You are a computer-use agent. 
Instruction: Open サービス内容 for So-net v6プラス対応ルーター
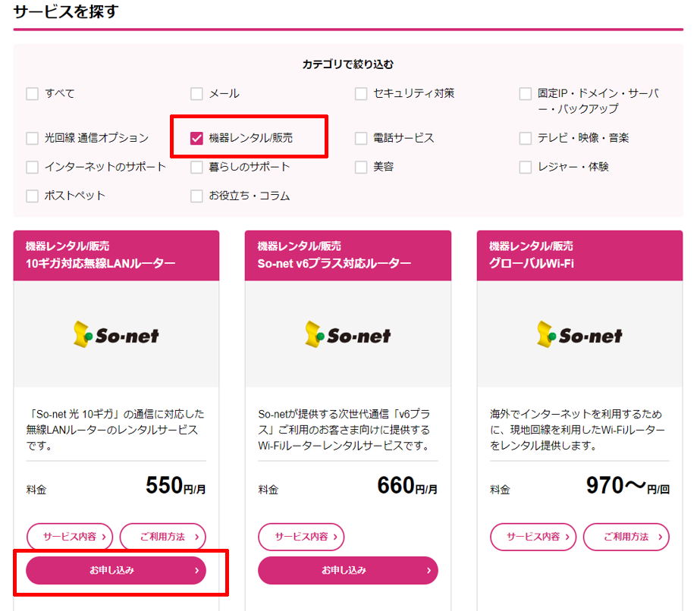click(302, 537)
